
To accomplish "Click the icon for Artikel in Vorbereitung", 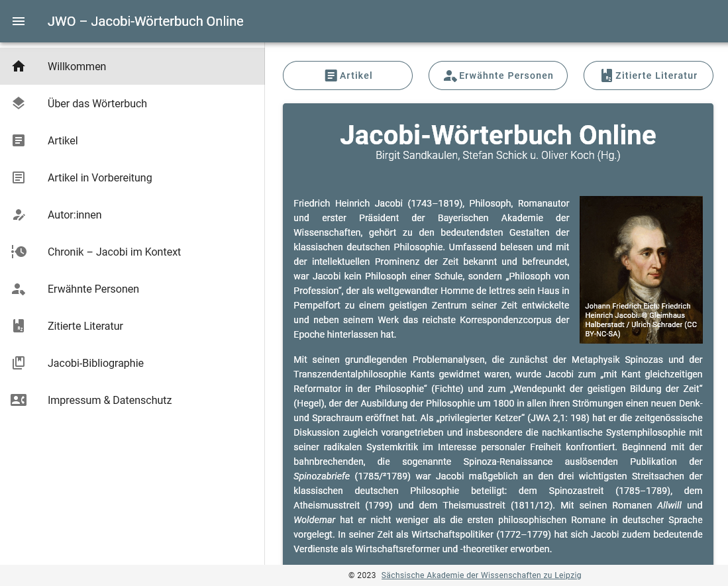I will tap(19, 177).
